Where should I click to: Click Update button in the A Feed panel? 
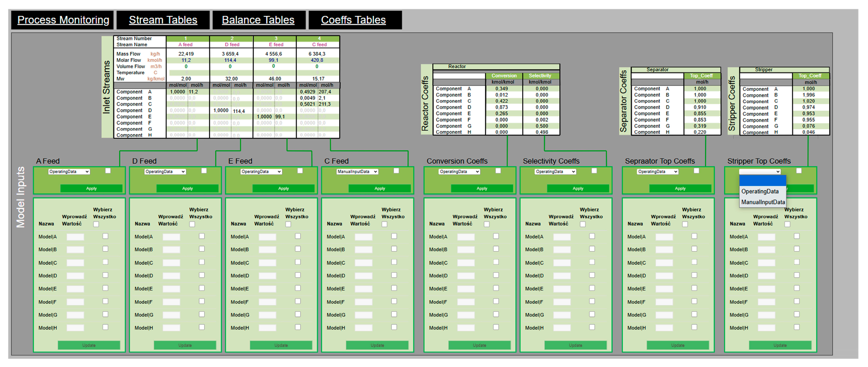(x=89, y=345)
